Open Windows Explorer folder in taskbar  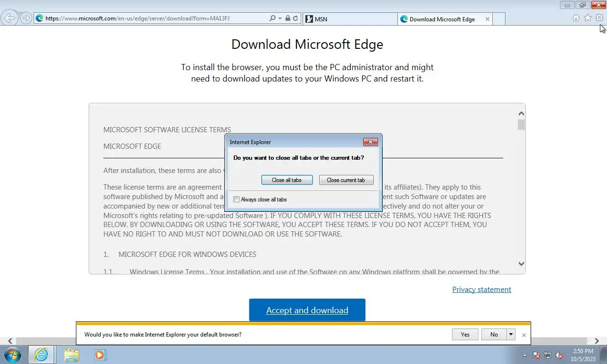[72, 355]
